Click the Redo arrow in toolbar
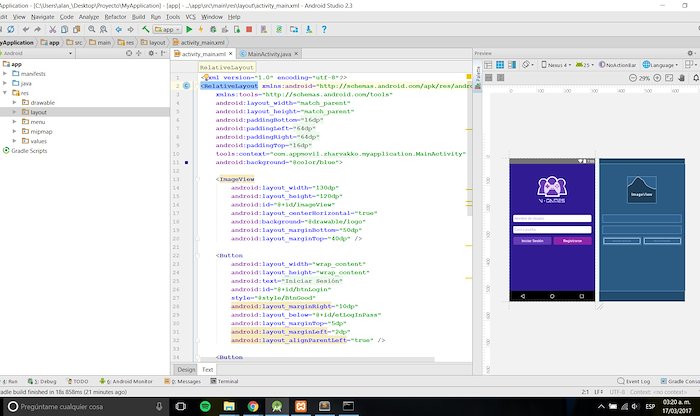The image size is (700, 416). click(x=38, y=29)
